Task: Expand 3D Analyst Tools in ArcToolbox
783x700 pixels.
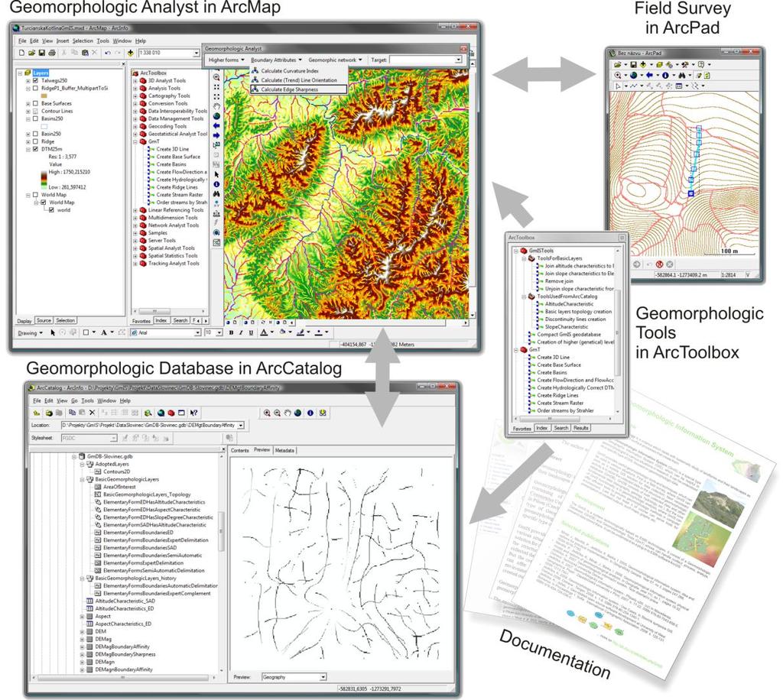Action: [135, 80]
